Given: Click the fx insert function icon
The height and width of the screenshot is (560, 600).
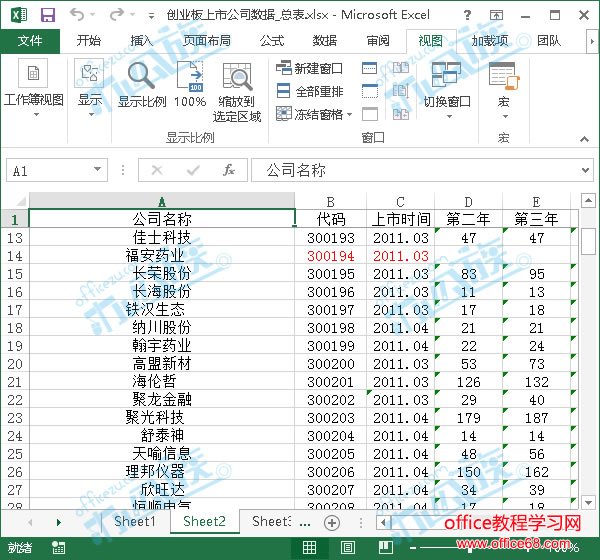Looking at the screenshot, I should pyautogui.click(x=228, y=171).
